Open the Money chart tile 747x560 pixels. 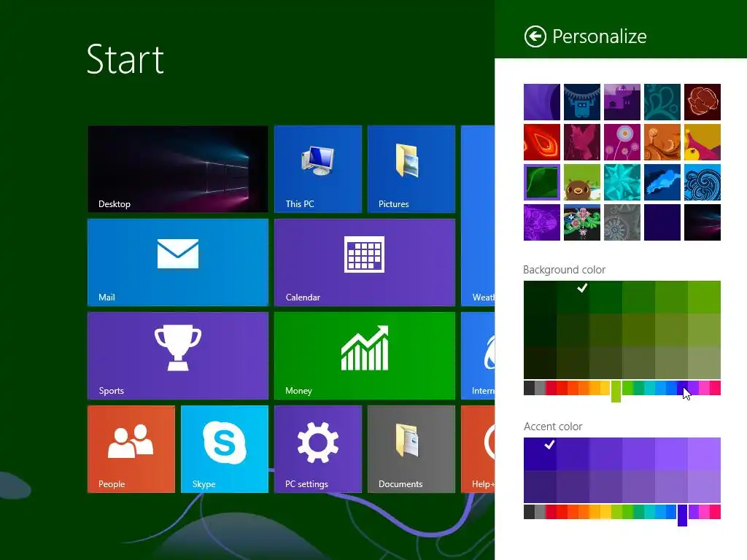(365, 356)
